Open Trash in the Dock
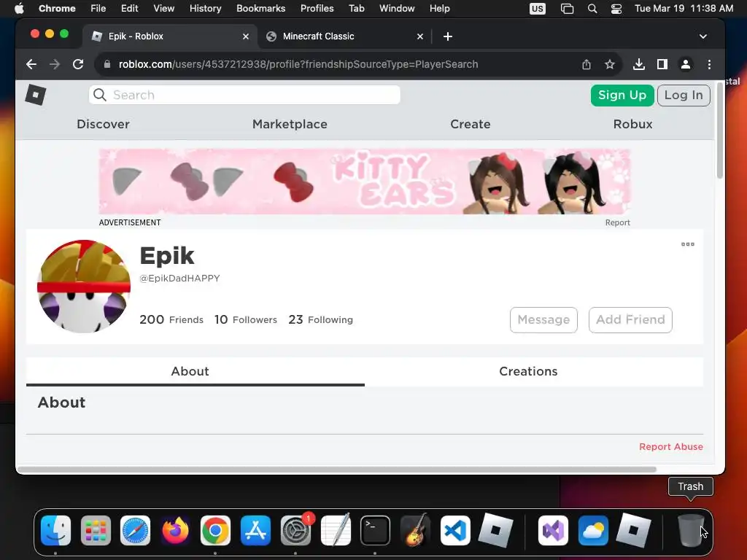The height and width of the screenshot is (560, 747). point(690,531)
